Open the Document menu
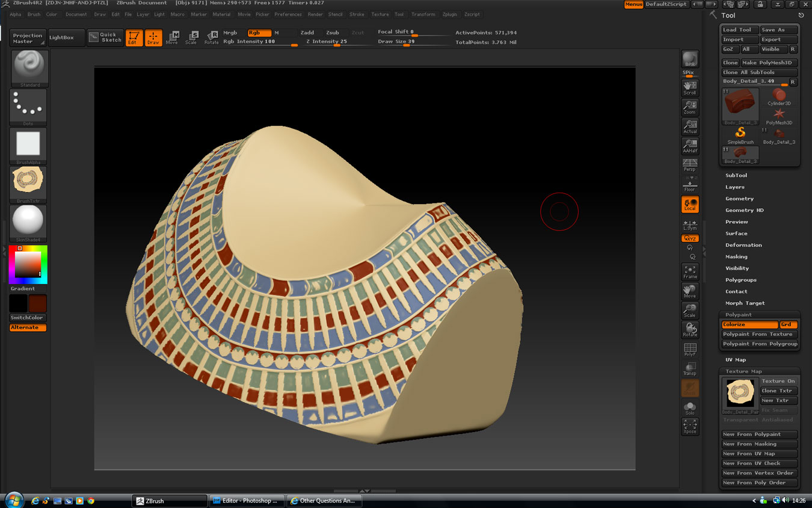The image size is (812, 508). coord(76,14)
